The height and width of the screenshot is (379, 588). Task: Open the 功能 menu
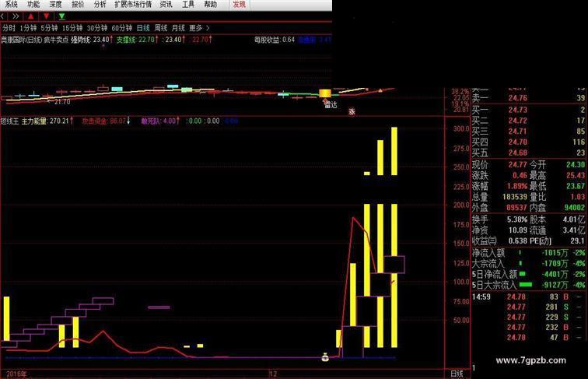click(33, 5)
